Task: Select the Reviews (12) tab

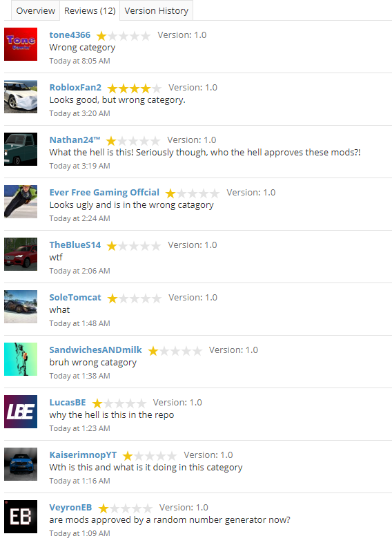Action: tap(90, 11)
